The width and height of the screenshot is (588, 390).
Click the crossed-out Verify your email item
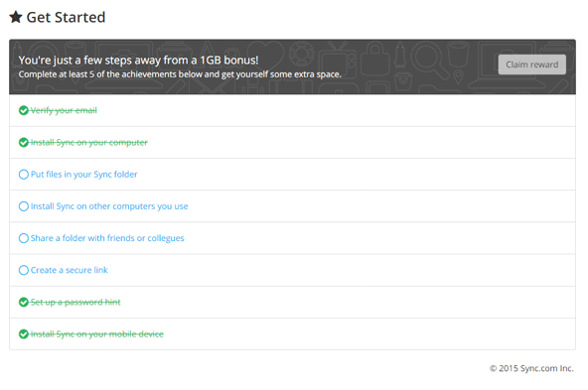tap(64, 110)
